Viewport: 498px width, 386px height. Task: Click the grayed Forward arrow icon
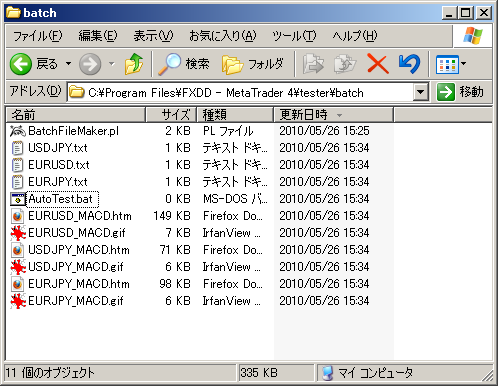pyautogui.click(x=90, y=64)
